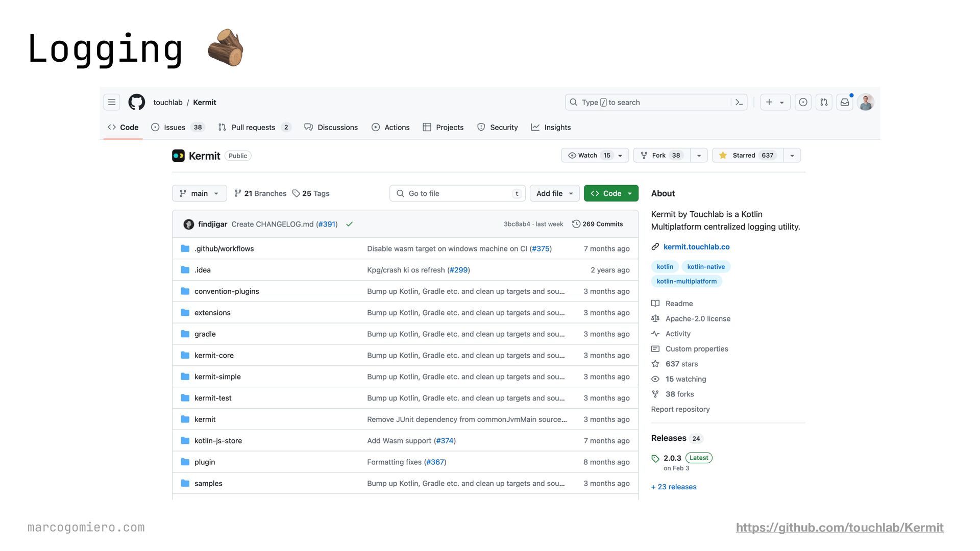The height and width of the screenshot is (551, 980).
Task: Open the green Code clone dropdown
Action: pyautogui.click(x=611, y=193)
